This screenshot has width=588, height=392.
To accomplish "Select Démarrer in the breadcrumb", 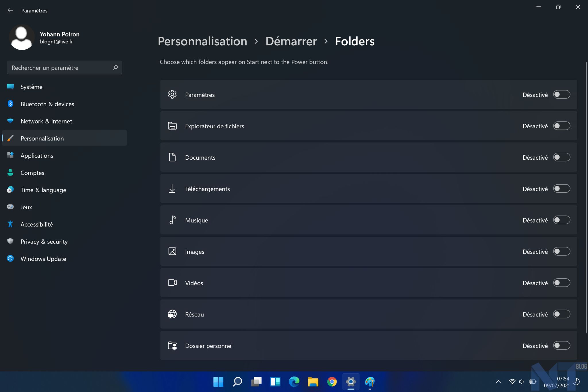I will tap(291, 41).
